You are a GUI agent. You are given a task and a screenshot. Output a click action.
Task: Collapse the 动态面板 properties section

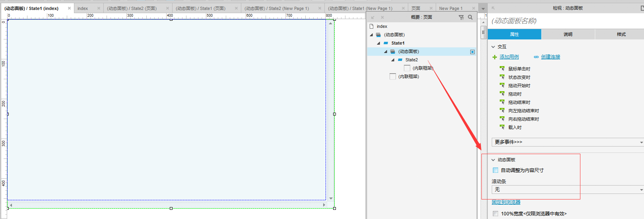493,160
